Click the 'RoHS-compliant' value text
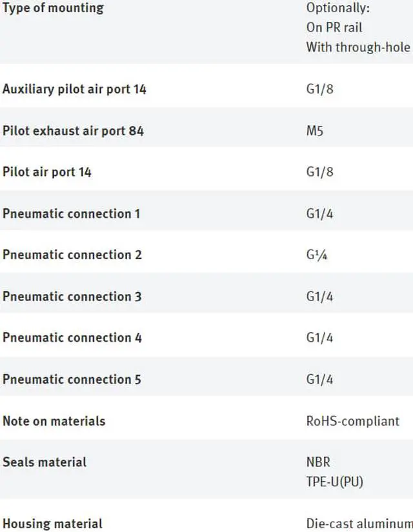Viewport: 413px width, 532px height. [352, 421]
